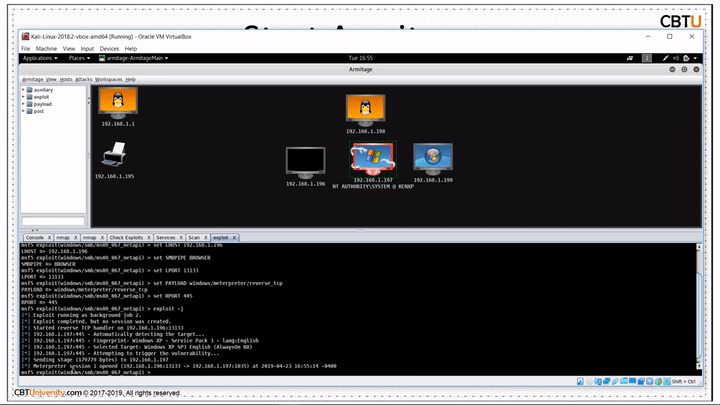Image resolution: width=720 pixels, height=405 pixels.
Task: Select the black monitor host 192.168.1.196
Action: [x=305, y=163]
